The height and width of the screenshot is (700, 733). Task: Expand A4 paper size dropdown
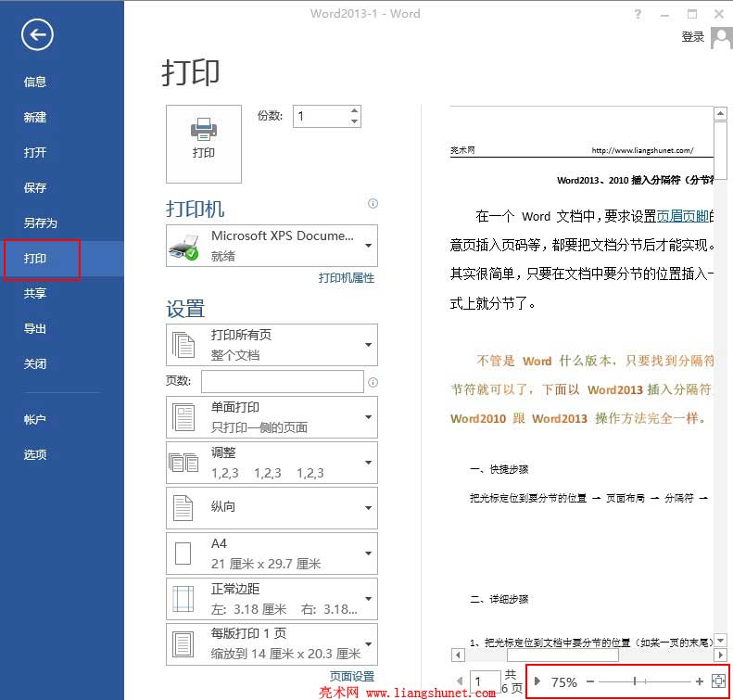click(x=272, y=554)
